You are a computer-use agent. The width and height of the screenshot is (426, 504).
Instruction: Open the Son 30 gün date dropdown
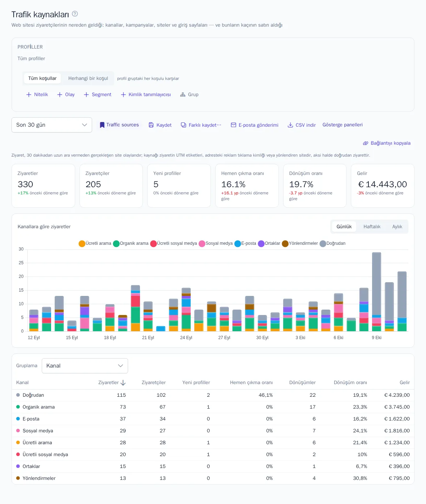(52, 125)
